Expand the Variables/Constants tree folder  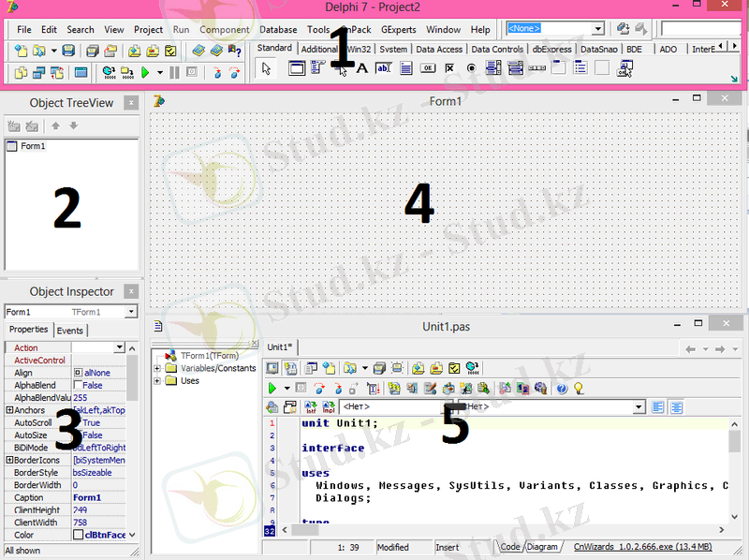coord(158,368)
